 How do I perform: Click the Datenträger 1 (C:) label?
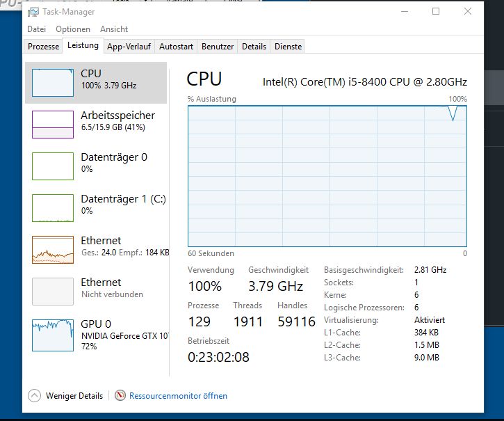(124, 199)
